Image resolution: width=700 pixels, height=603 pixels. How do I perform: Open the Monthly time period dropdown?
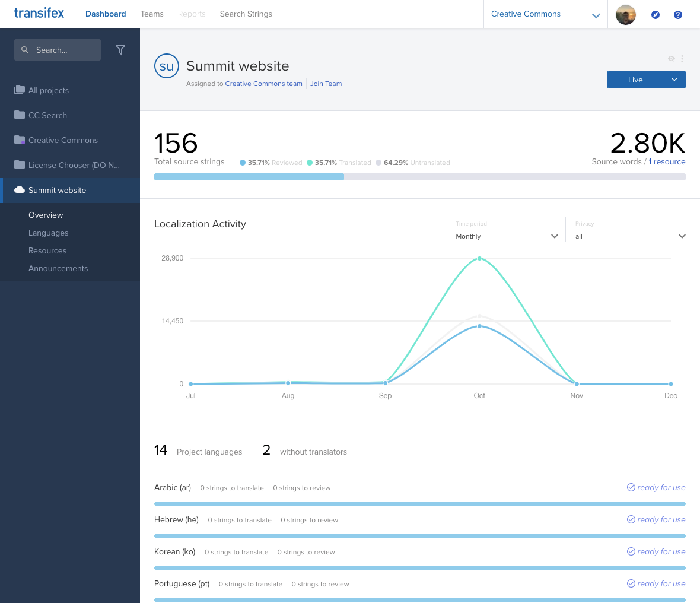pos(507,236)
